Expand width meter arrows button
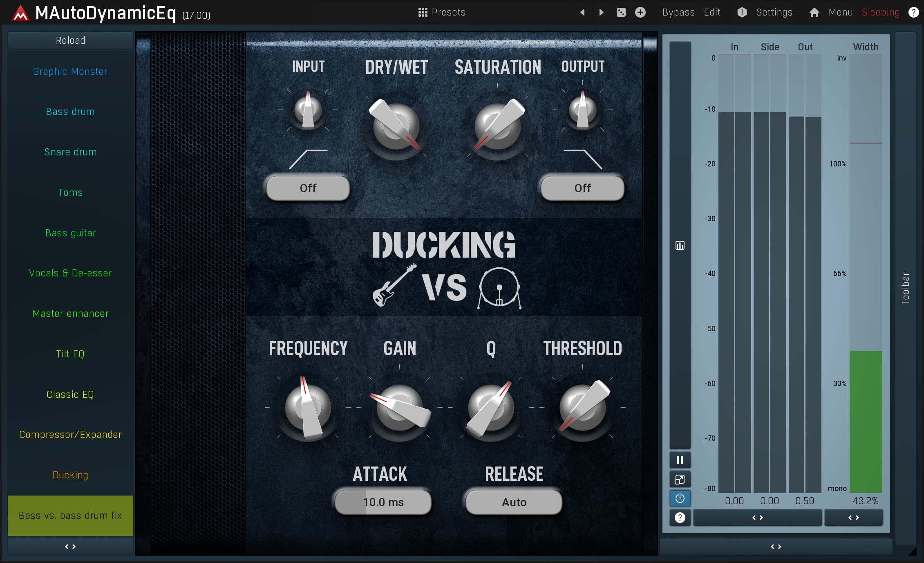Viewport: 924px width, 563px height. pyautogui.click(x=853, y=518)
